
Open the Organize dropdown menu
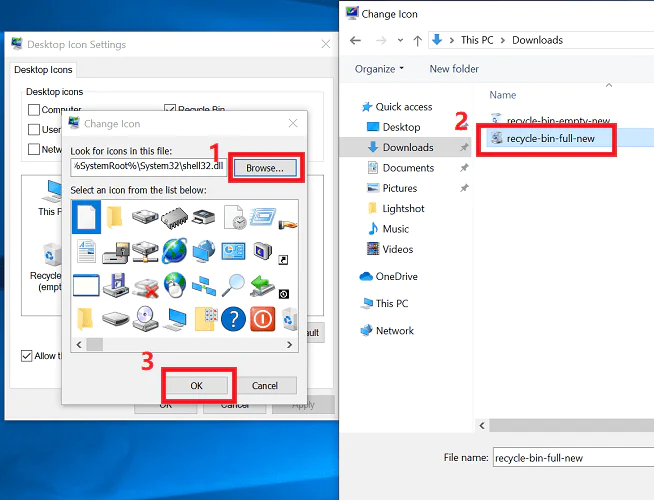(x=379, y=69)
